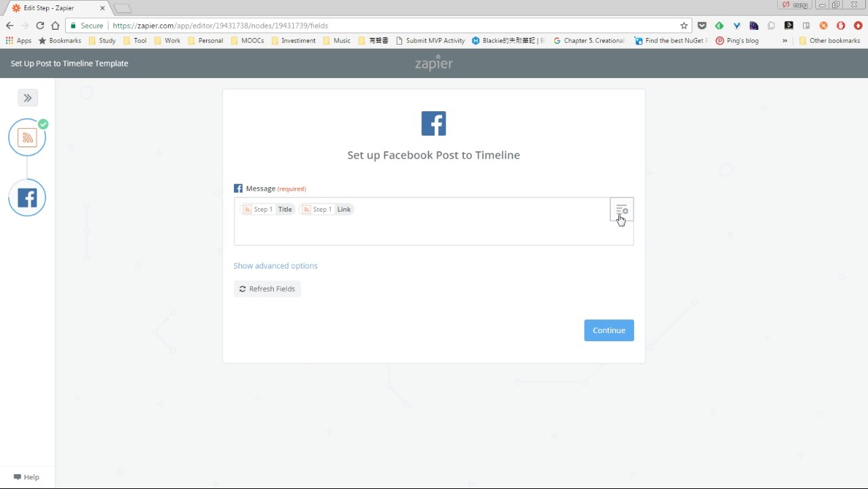Click inside the Message input area
Screen dimensions: 868x489
(x=433, y=222)
